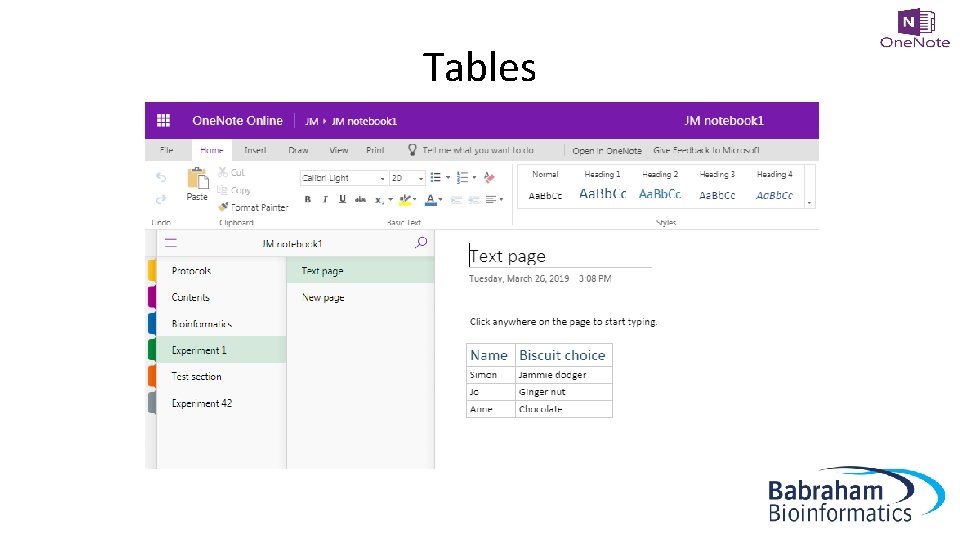Screen dimensions: 960x540
Task: Activate the Format Painter brush
Action: click(x=253, y=208)
